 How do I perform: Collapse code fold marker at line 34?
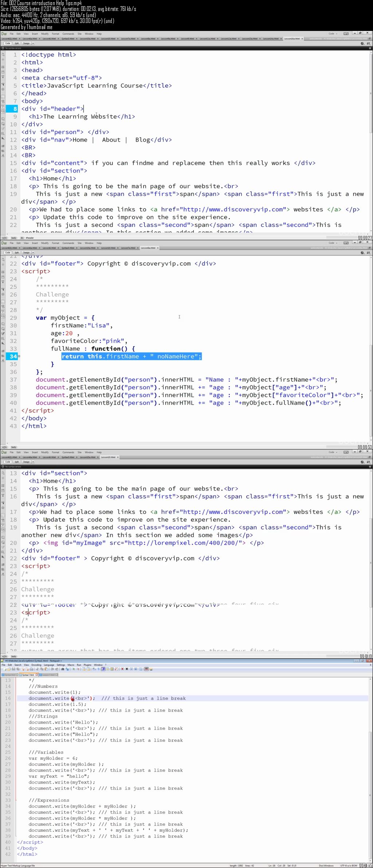pos(19,356)
